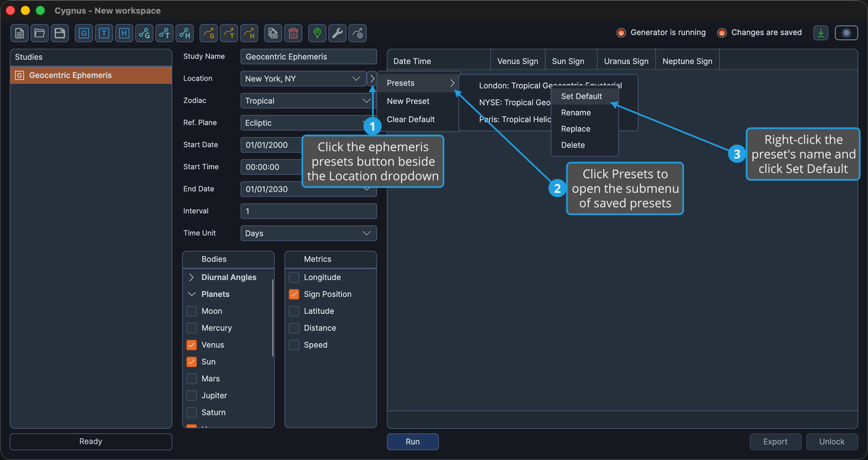Toggle the sun brightness theme icon
This screenshot has width=868, height=460.
tap(847, 33)
